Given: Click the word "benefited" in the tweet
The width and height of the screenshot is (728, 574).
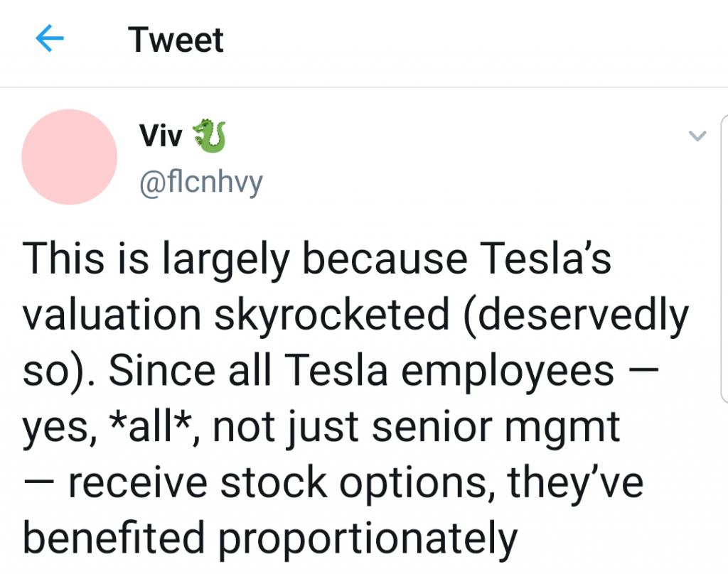Looking at the screenshot, I should (114, 538).
